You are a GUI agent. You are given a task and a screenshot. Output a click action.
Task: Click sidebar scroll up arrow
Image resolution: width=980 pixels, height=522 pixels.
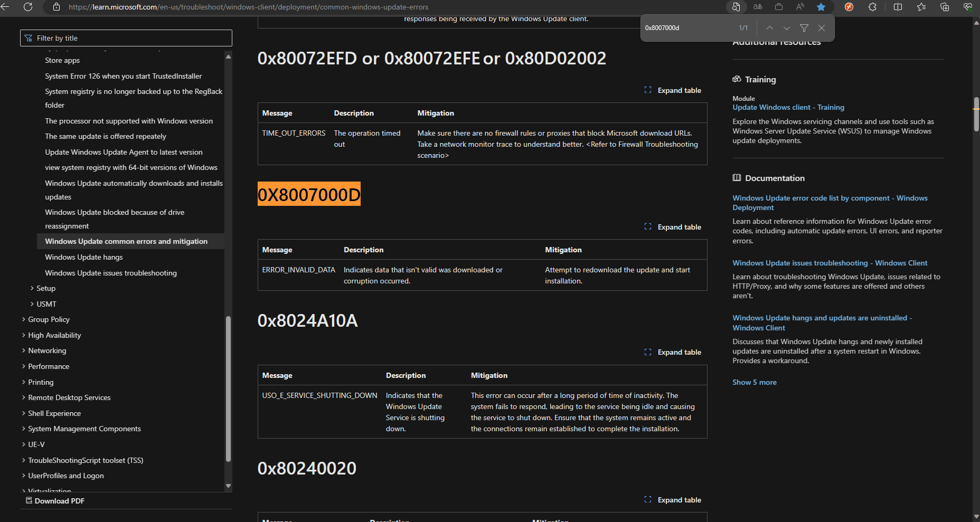[228, 56]
